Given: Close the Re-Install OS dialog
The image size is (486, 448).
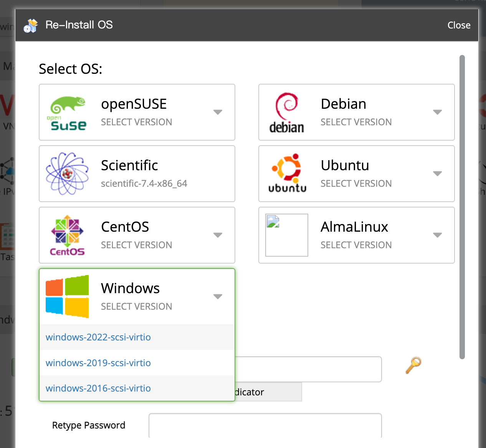Looking at the screenshot, I should point(459,25).
